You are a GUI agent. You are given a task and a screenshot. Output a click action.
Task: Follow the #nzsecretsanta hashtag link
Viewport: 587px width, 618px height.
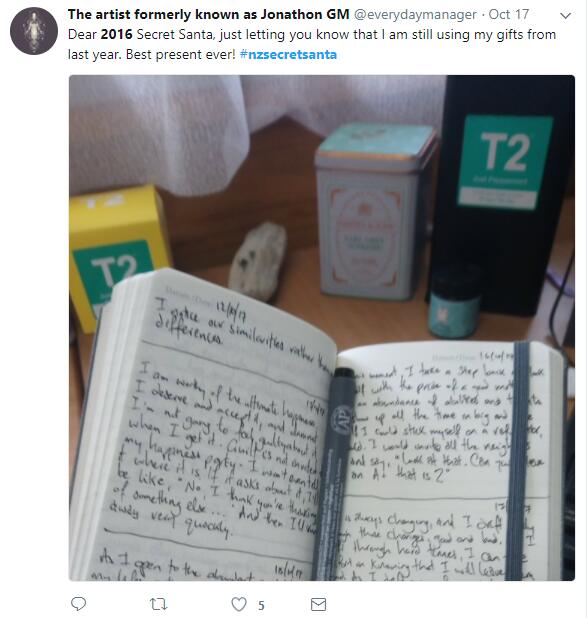click(288, 54)
